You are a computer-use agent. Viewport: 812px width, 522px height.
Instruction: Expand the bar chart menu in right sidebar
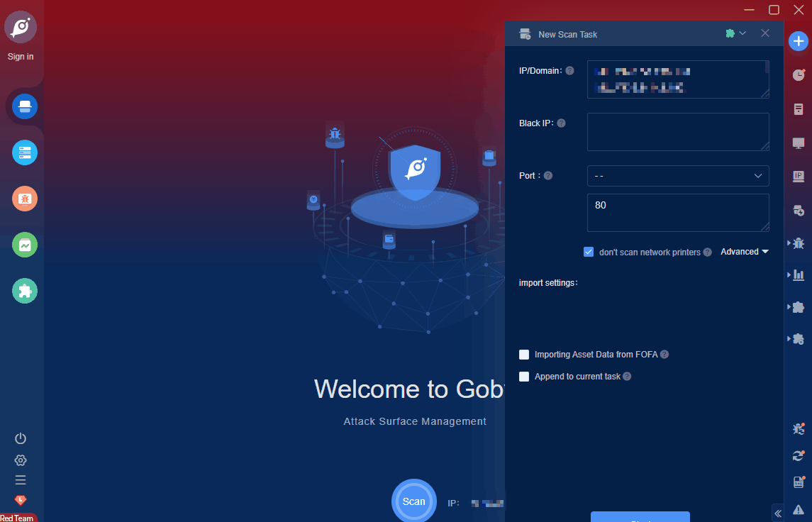coord(796,275)
